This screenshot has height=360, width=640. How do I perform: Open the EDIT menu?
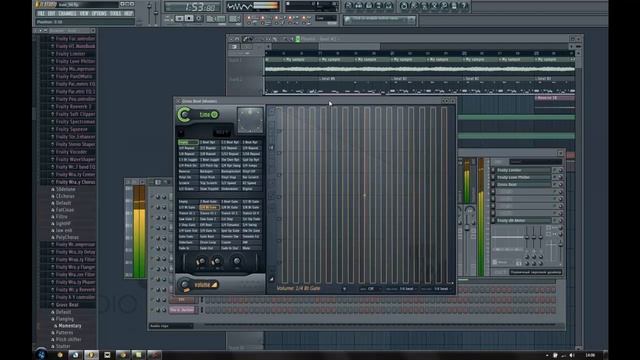pos(51,13)
